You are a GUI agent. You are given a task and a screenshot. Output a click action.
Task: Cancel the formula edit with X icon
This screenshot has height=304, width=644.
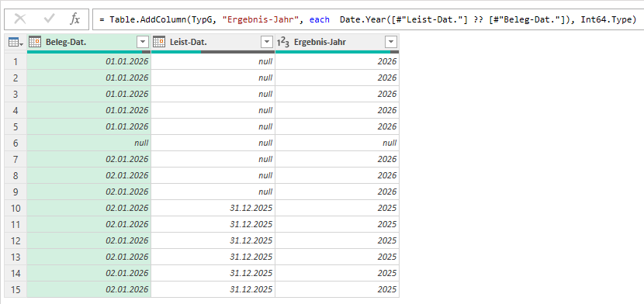coord(19,19)
